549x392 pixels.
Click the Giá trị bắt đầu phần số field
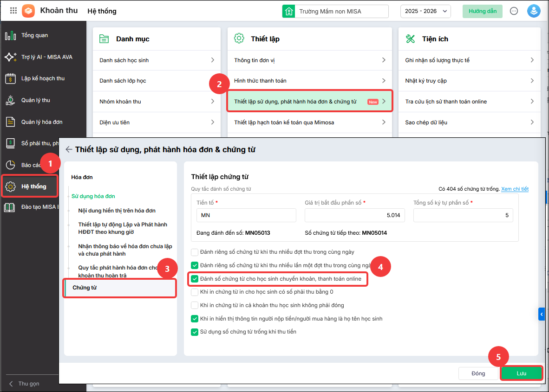pyautogui.click(x=355, y=215)
